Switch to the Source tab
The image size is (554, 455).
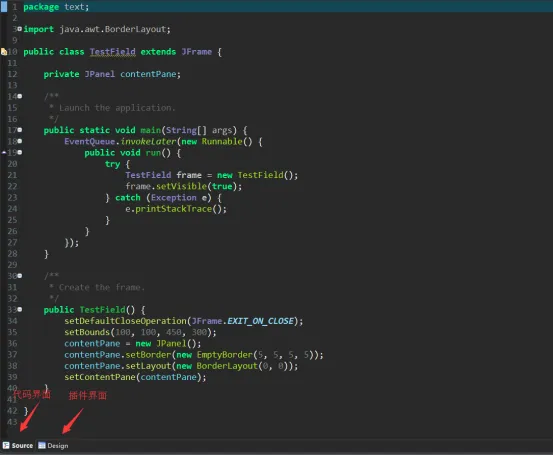tap(18, 445)
